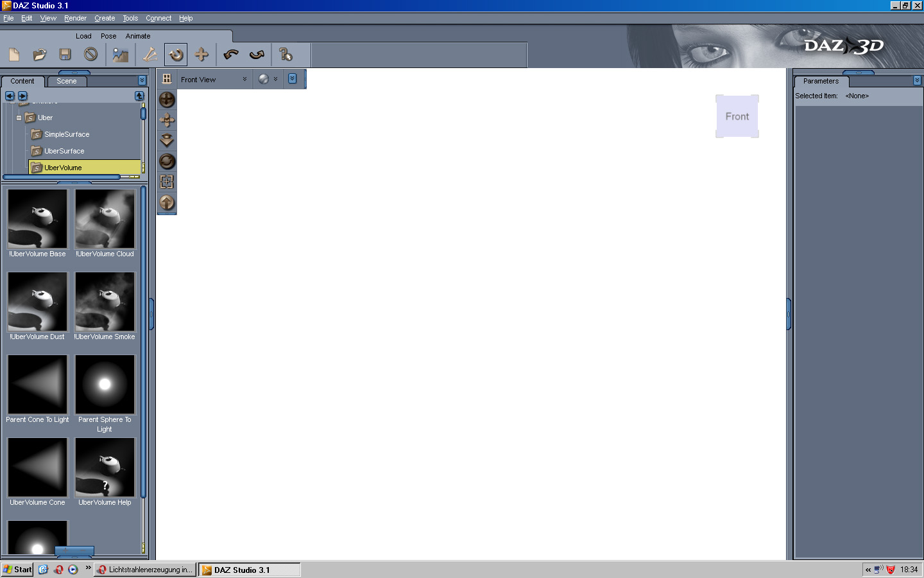Click the Render landscape image icon
Viewport: 924px width, 578px height.
120,55
